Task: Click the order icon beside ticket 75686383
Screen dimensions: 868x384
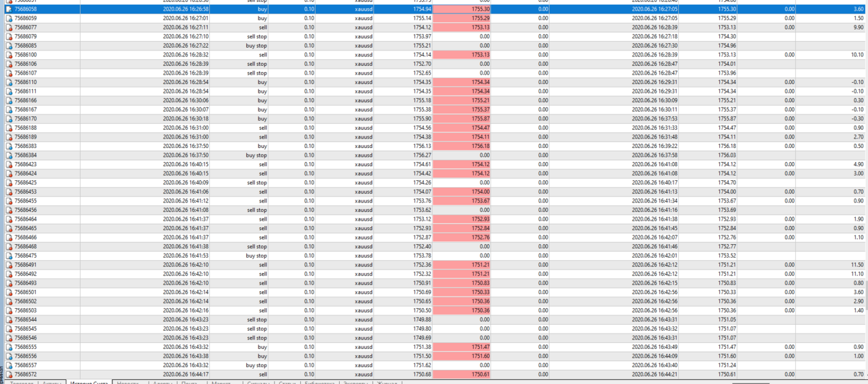Action: (x=9, y=146)
